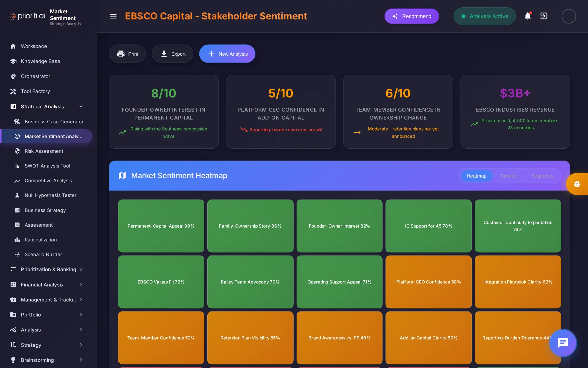The image size is (588, 368).
Task: Click the Risk Assessment shield icon
Action: 17,151
